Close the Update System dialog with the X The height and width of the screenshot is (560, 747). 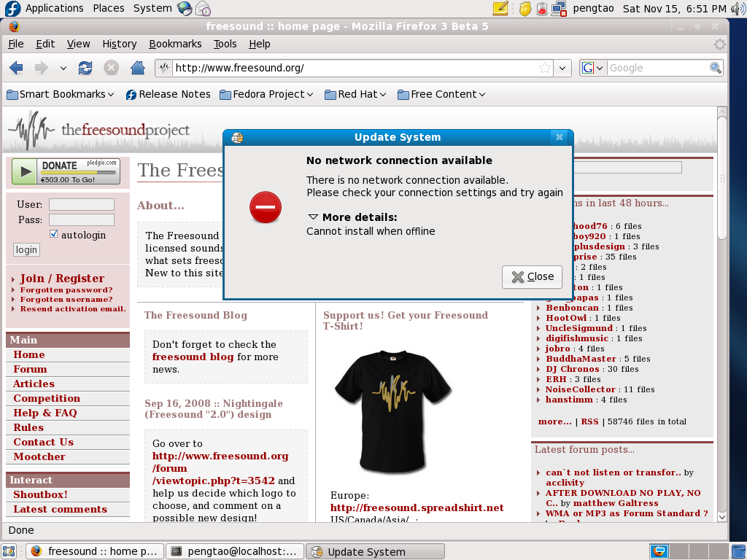coord(560,137)
